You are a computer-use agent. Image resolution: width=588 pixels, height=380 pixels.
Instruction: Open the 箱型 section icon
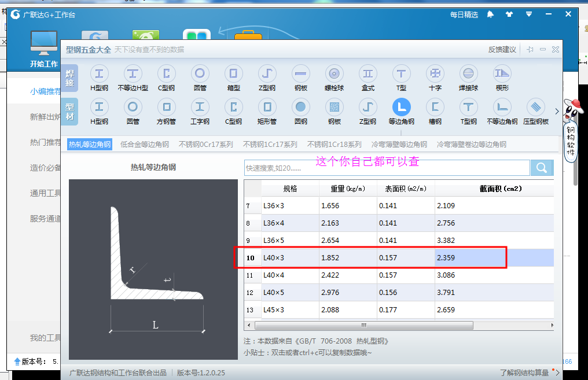[x=233, y=73]
